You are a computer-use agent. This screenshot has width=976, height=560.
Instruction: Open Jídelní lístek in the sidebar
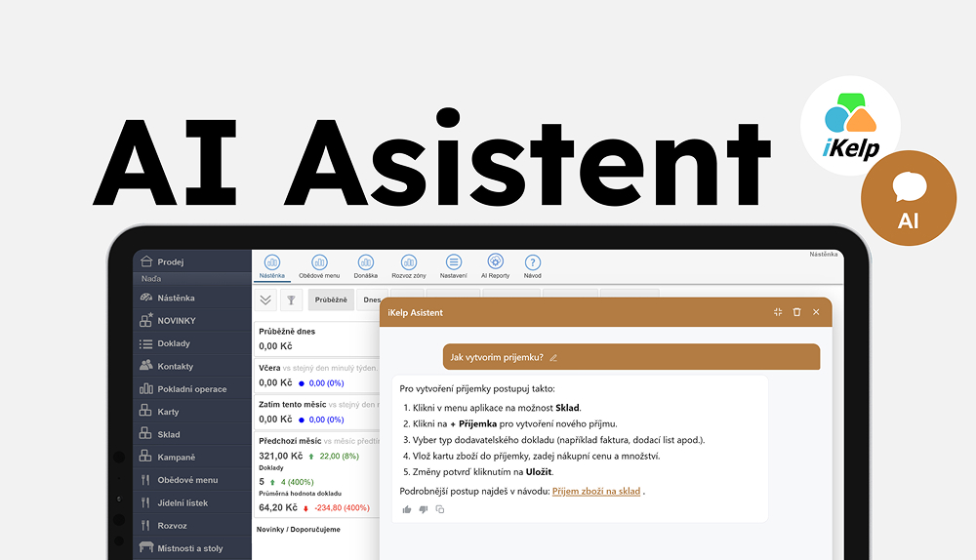(x=191, y=502)
